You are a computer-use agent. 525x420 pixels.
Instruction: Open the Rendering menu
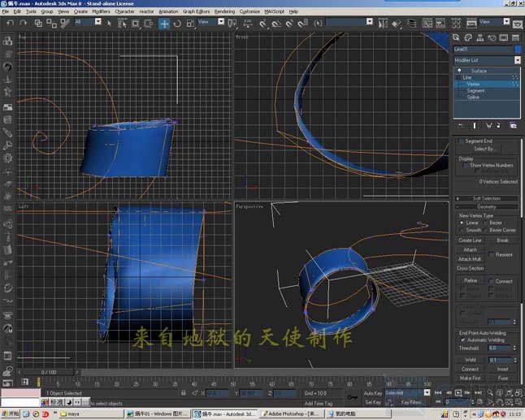224,11
